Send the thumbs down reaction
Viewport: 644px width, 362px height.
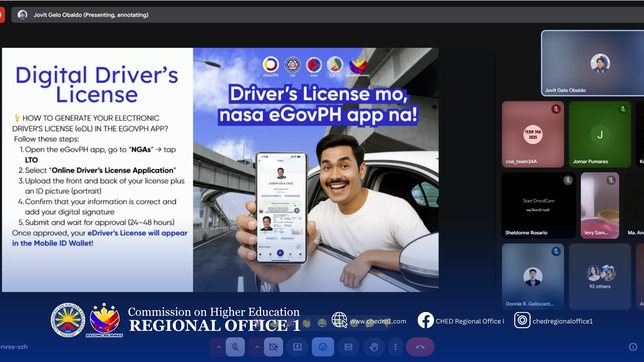386,323
